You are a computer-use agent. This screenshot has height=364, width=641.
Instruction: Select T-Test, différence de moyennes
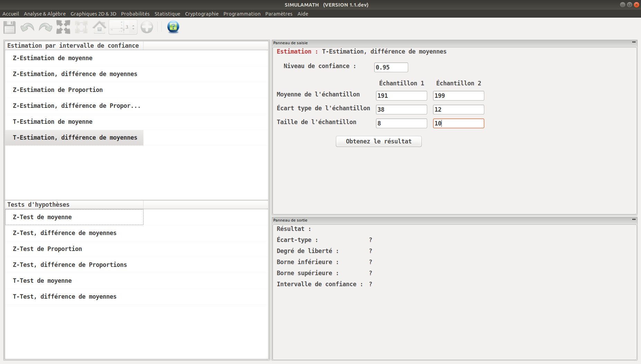point(74,297)
